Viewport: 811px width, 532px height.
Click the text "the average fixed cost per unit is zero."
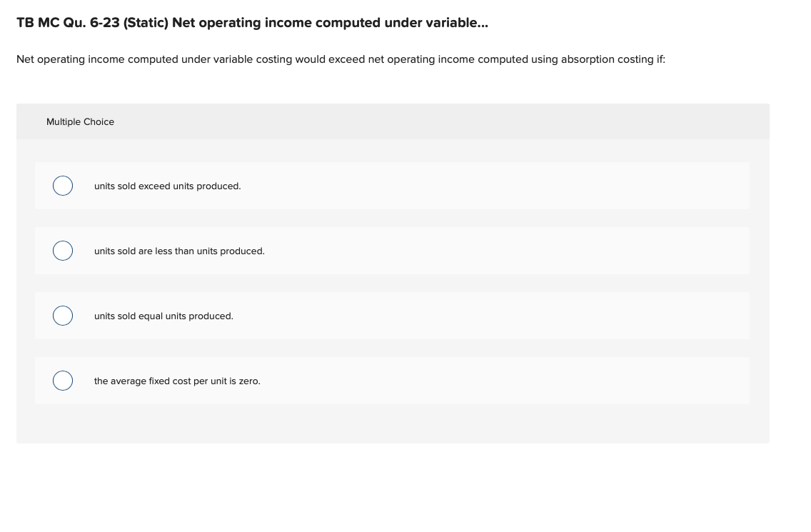click(x=177, y=381)
